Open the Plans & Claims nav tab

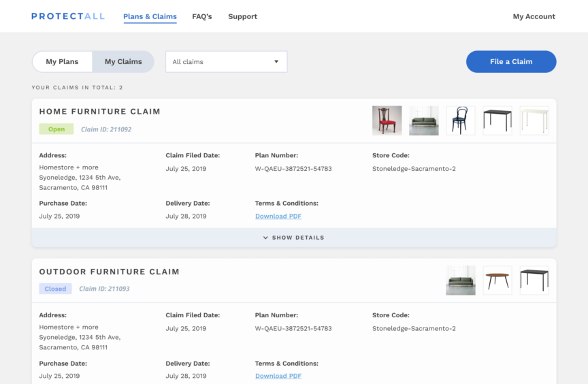click(150, 16)
